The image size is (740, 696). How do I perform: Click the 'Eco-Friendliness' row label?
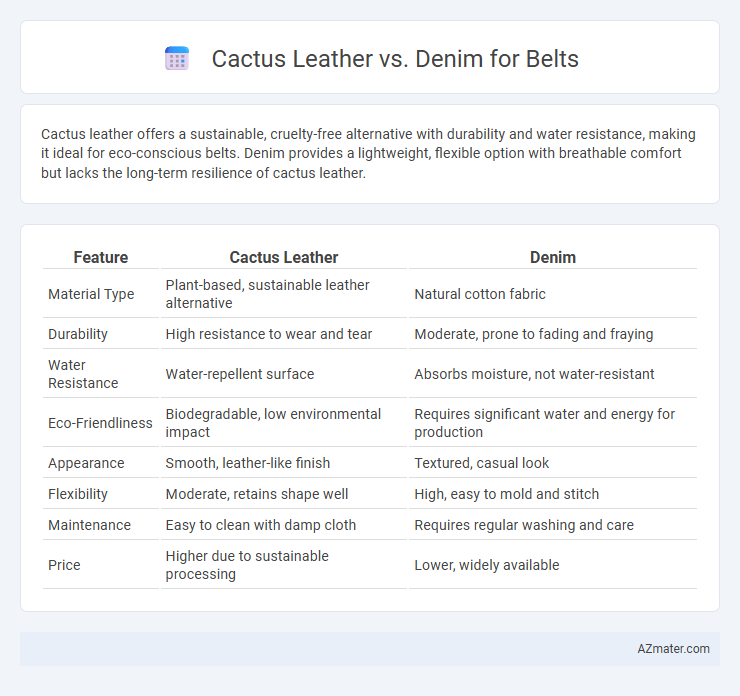tap(100, 423)
